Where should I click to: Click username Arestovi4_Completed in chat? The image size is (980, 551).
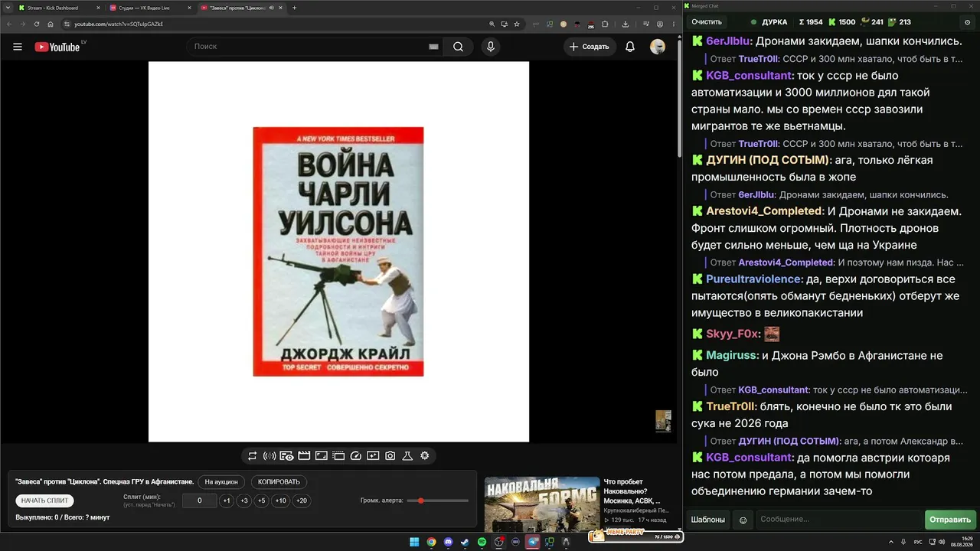coord(764,211)
